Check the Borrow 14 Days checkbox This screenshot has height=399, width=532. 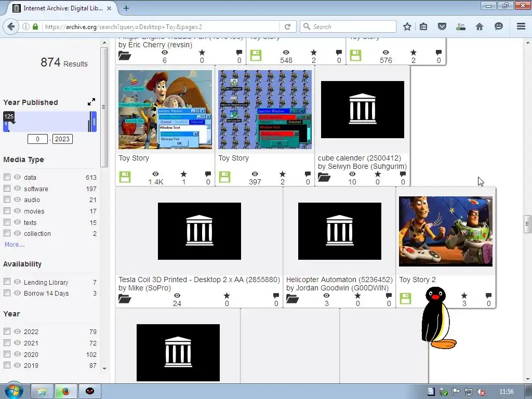[7, 293]
